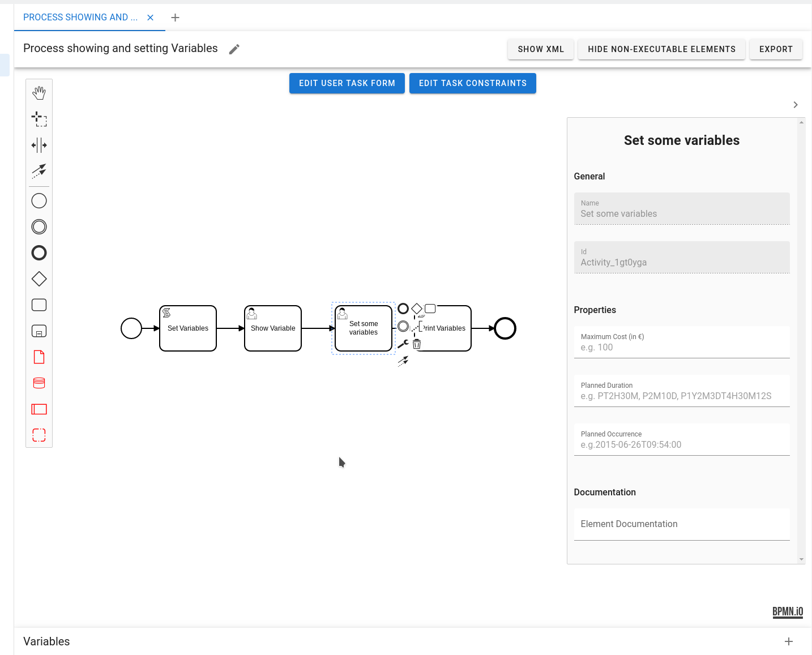Image resolution: width=812 pixels, height=655 pixels.
Task: Create an end event from palette
Action: [x=39, y=253]
